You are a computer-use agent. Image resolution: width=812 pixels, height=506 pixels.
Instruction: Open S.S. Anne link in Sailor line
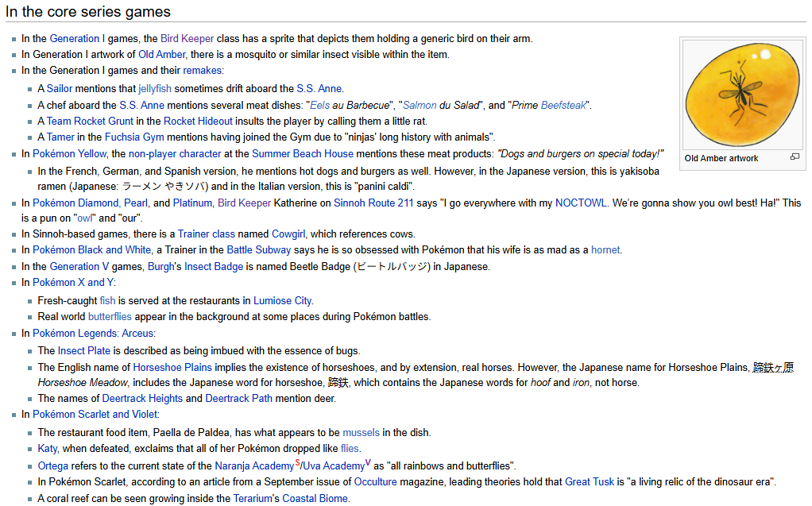pyautogui.click(x=319, y=88)
